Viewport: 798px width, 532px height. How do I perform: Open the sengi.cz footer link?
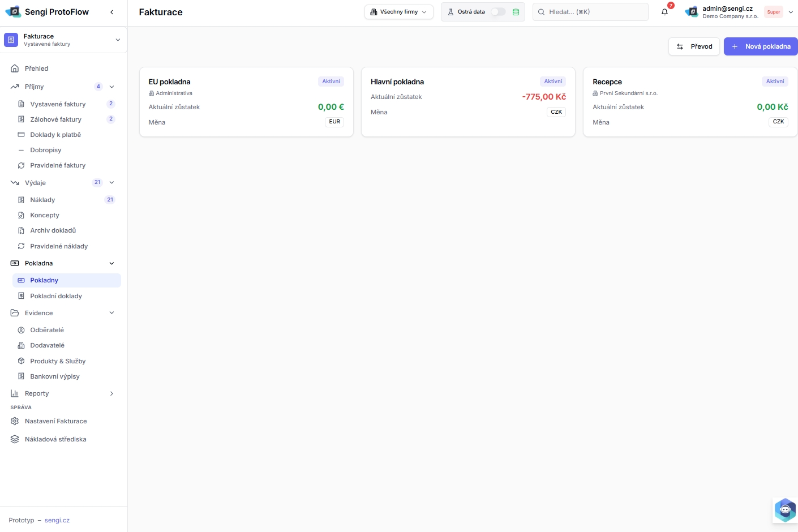pyautogui.click(x=57, y=520)
